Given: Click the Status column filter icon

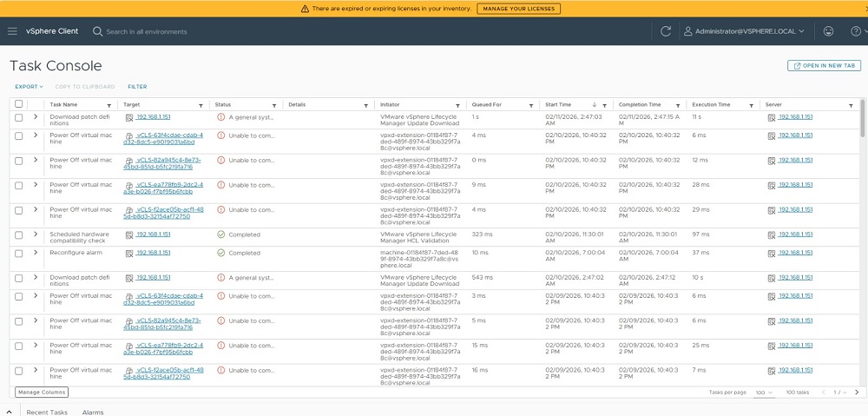Looking at the screenshot, I should tap(274, 105).
